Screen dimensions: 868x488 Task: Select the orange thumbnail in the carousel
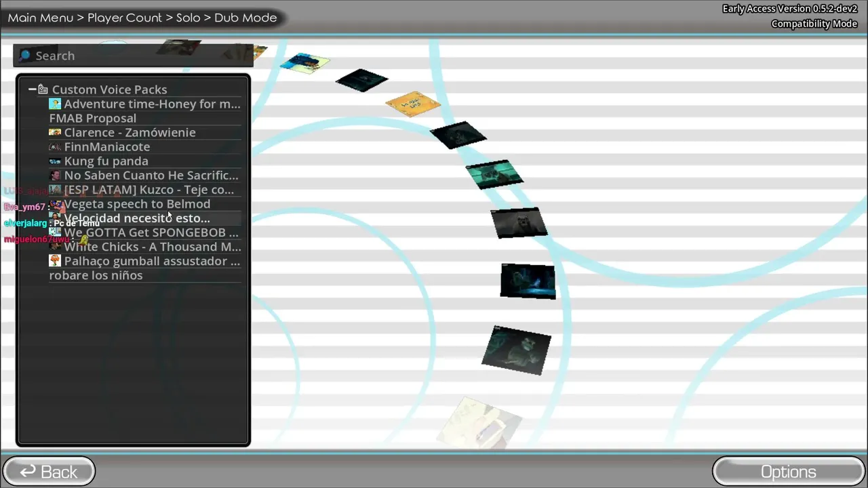(413, 104)
